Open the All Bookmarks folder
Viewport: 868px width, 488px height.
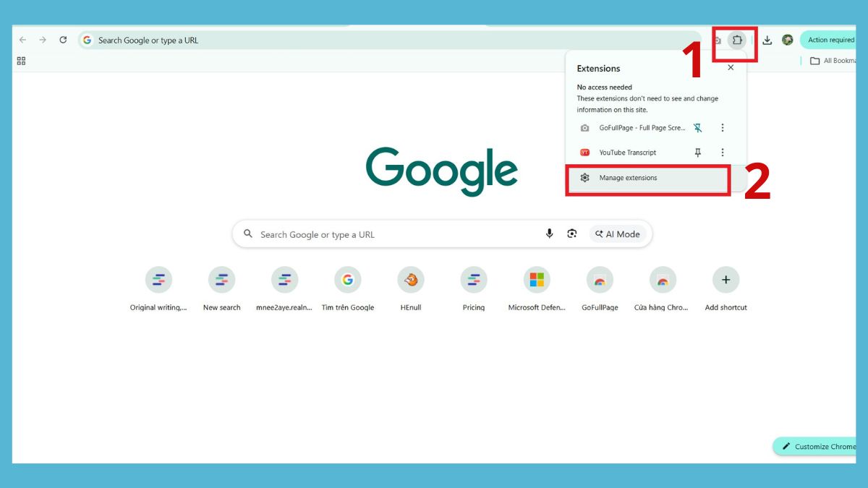point(833,61)
